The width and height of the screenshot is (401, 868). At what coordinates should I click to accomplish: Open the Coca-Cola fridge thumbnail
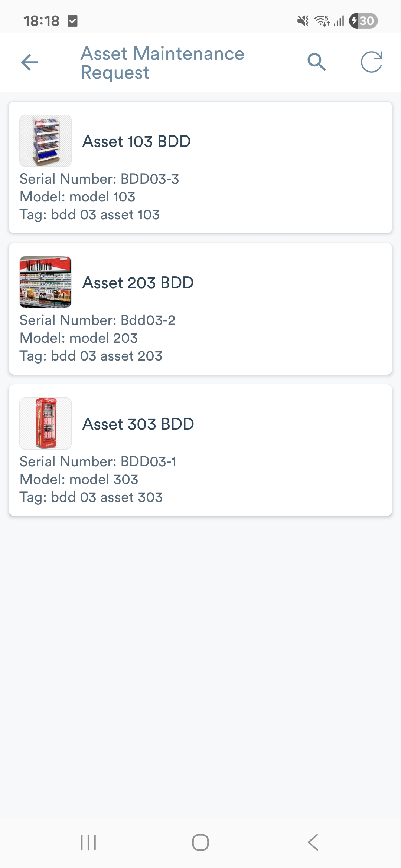(45, 423)
